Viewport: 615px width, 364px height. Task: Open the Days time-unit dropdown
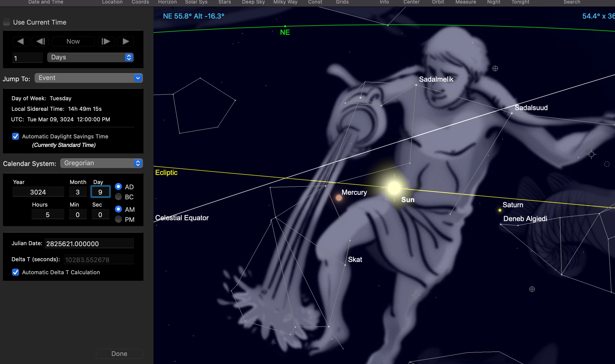coord(90,57)
